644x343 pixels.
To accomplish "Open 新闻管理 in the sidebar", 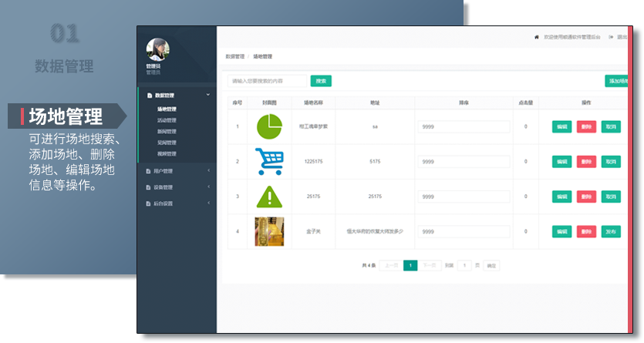I will click(167, 132).
